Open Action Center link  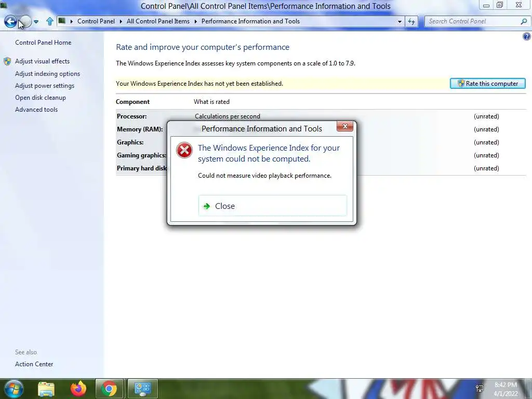34,364
